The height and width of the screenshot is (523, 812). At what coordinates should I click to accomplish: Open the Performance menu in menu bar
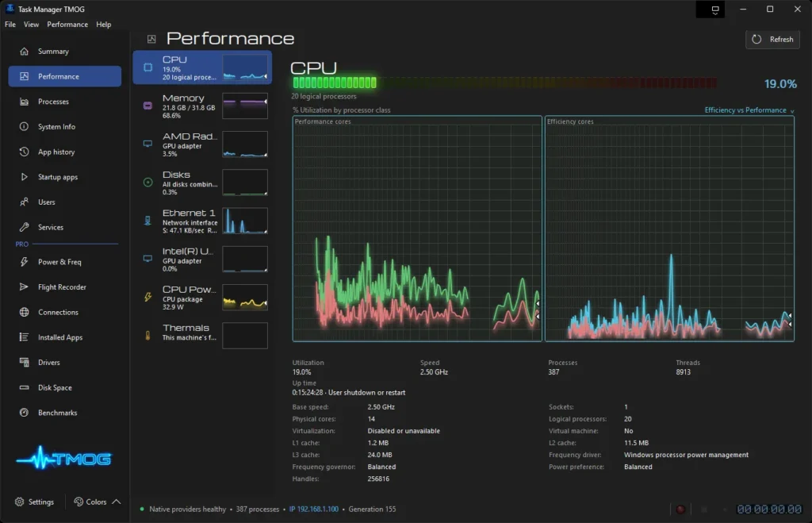pos(67,25)
